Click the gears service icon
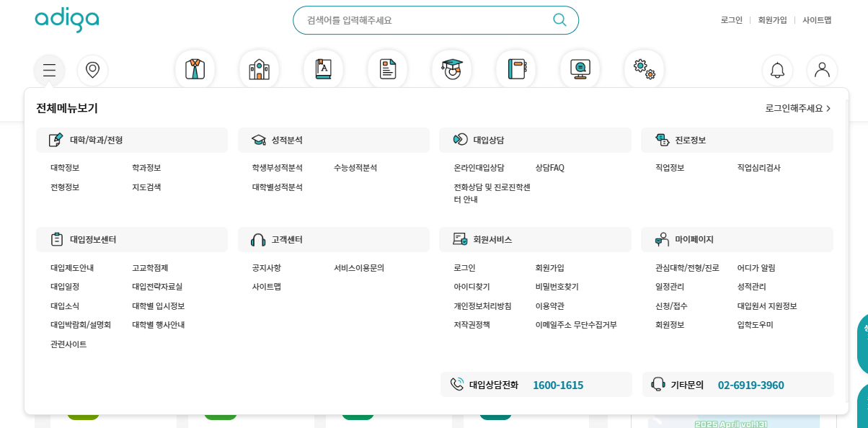The width and height of the screenshot is (868, 428). pos(644,68)
